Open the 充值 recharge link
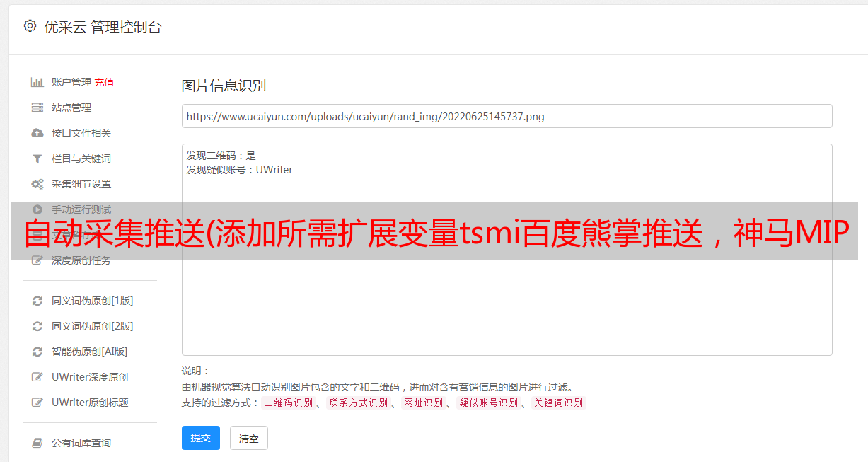 pos(104,82)
